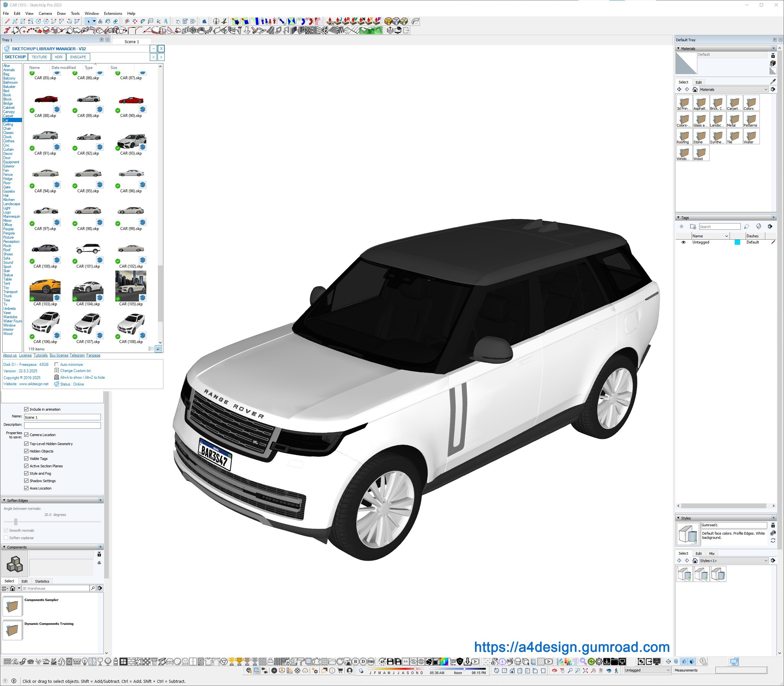Collapse the Soften Edges panel
Image resolution: width=784 pixels, height=686 pixels.
point(4,500)
